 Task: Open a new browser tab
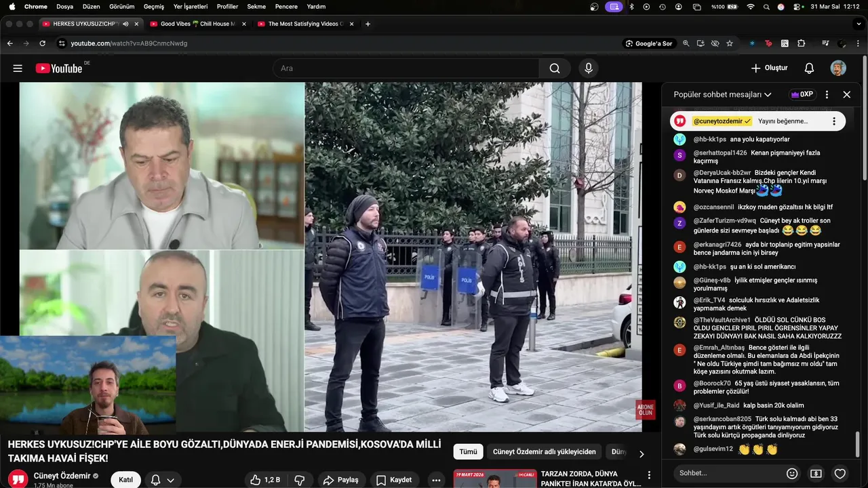pyautogui.click(x=368, y=24)
